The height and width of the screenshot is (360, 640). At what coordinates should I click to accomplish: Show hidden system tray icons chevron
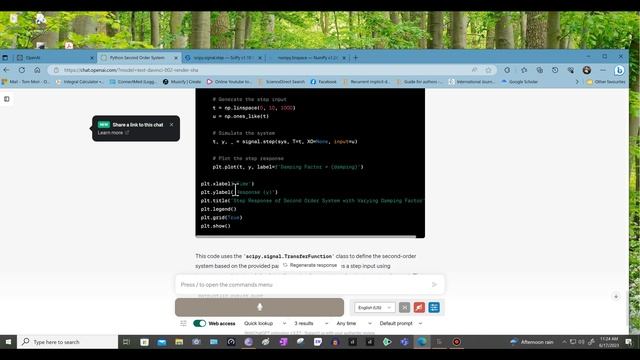564,342
